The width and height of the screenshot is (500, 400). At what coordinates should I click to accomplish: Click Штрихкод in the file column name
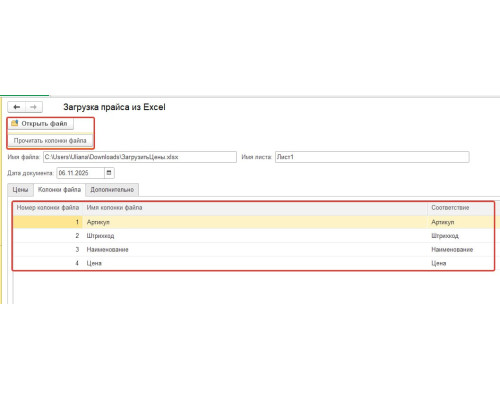pyautogui.click(x=100, y=236)
